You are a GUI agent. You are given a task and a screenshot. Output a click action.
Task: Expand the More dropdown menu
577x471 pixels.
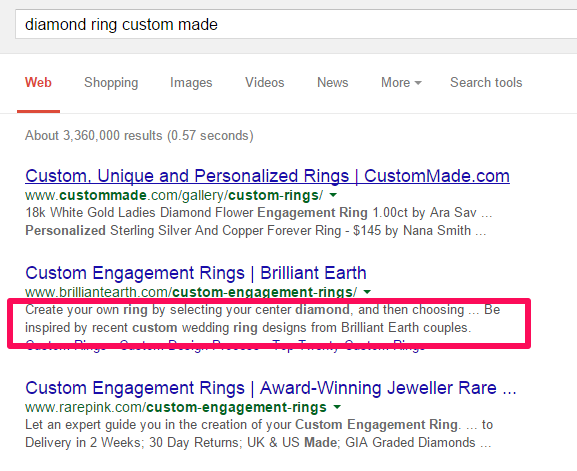(x=401, y=82)
